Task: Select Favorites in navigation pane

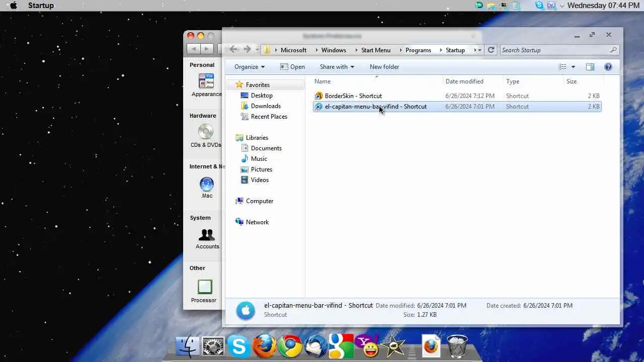Action: (257, 85)
